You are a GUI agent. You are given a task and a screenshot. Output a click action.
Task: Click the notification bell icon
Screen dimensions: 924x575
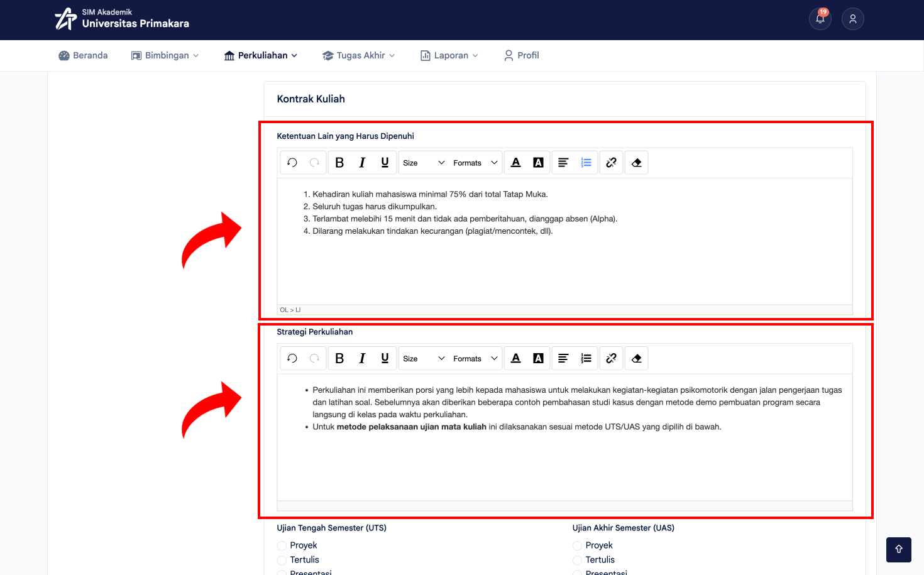point(820,19)
